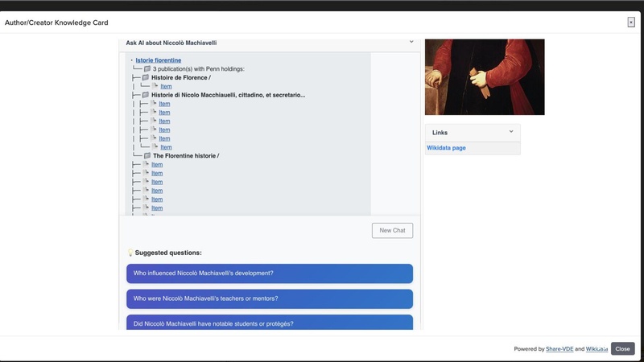The image size is (644, 362).
Task: Click the book icon beside Histoire de Florence
Action: (146, 78)
